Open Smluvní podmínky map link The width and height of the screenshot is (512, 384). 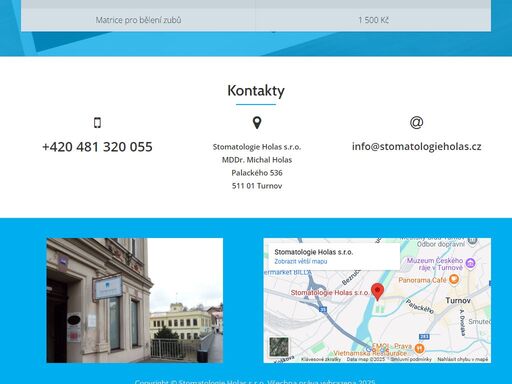click(x=411, y=359)
